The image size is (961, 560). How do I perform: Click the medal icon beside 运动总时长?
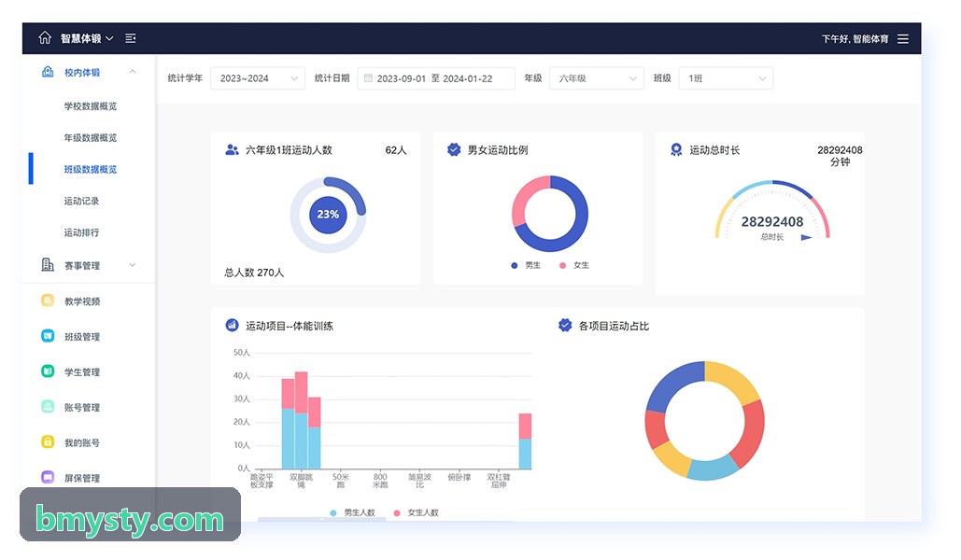pyautogui.click(x=676, y=149)
